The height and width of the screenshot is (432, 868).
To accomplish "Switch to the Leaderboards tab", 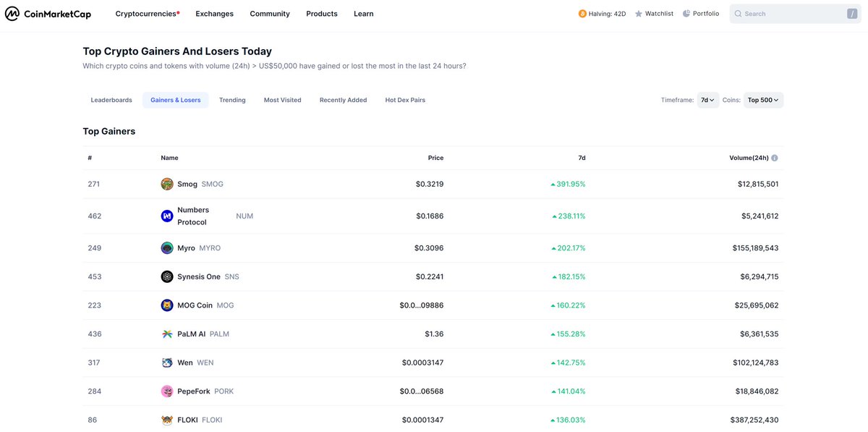I will (111, 100).
